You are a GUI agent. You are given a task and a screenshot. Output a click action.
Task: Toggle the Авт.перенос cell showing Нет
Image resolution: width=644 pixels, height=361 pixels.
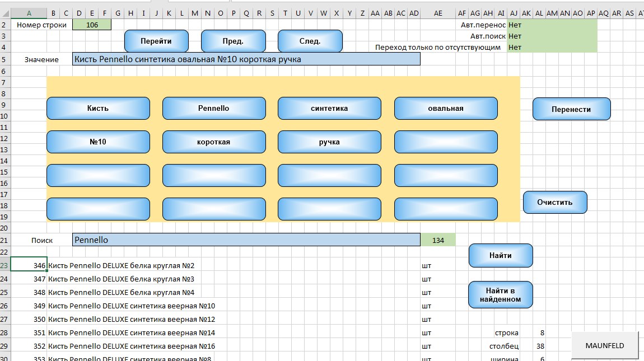tap(552, 25)
